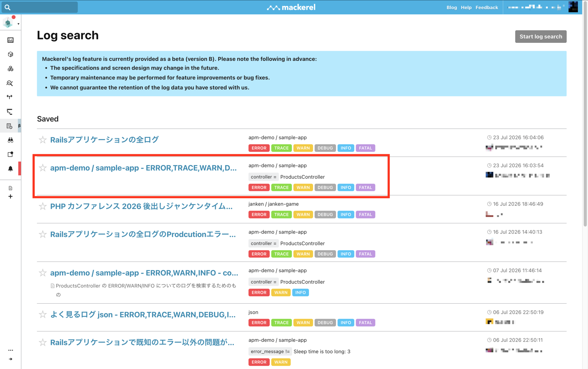Screen dimensions: 588x369
Task: Open Railsアプリケーションの全ログのProdcutionエラー link
Action: (x=143, y=234)
